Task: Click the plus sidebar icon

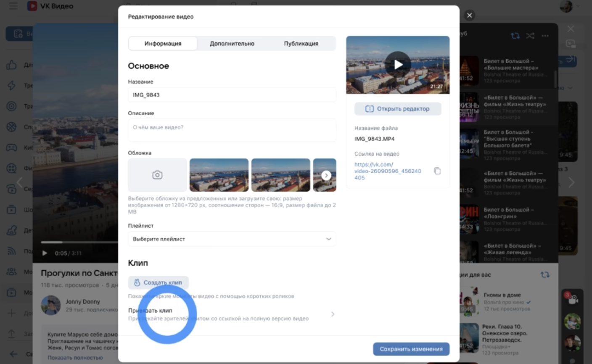Action: pyautogui.click(x=12, y=313)
